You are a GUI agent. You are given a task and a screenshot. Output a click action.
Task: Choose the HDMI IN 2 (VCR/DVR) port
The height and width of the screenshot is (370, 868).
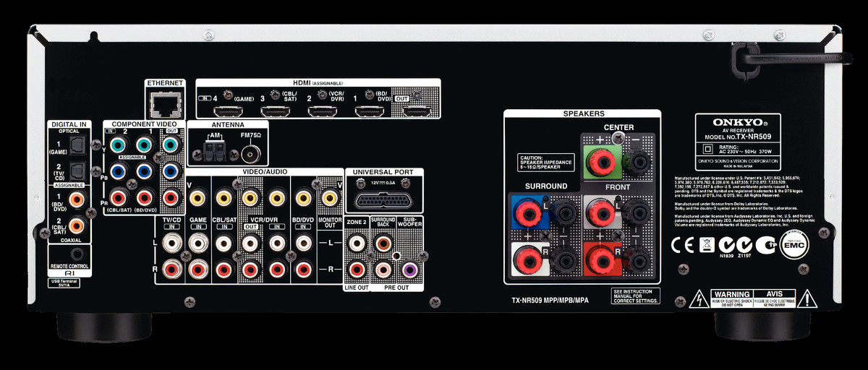point(323,111)
